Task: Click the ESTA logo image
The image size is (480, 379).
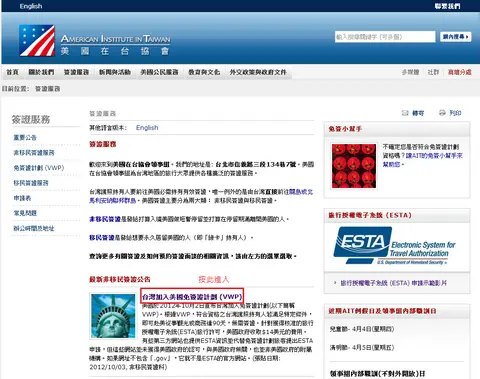Action: point(395,245)
